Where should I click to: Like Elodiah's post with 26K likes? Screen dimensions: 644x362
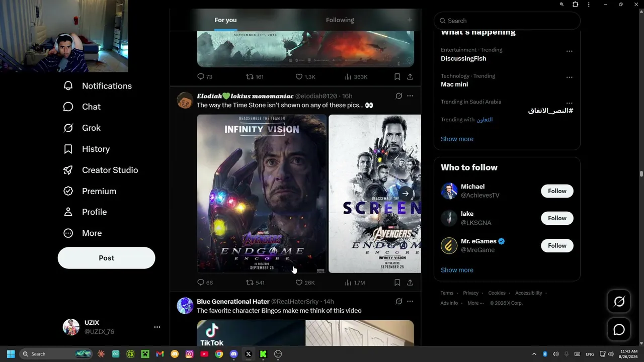click(x=305, y=283)
